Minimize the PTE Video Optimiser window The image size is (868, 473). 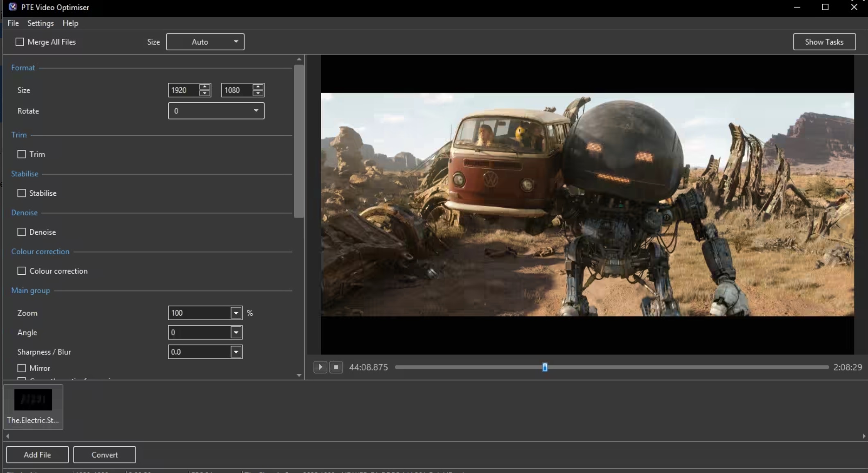coord(797,7)
